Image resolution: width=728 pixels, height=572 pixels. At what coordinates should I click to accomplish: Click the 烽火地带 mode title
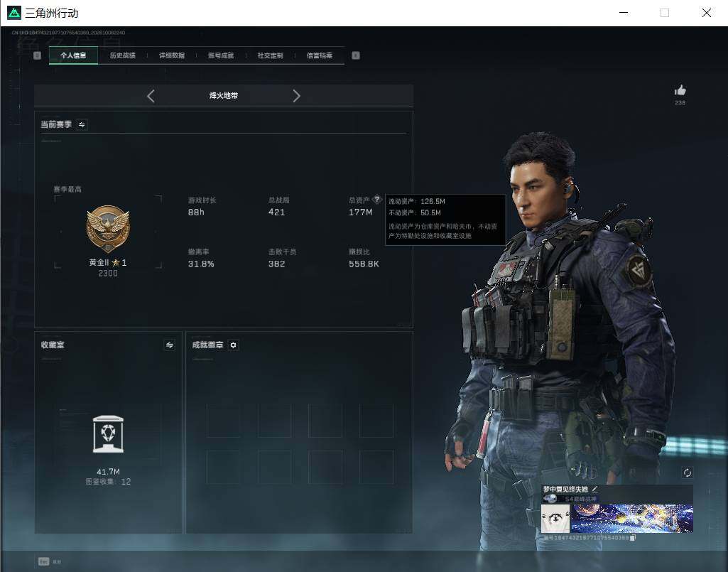coord(223,96)
